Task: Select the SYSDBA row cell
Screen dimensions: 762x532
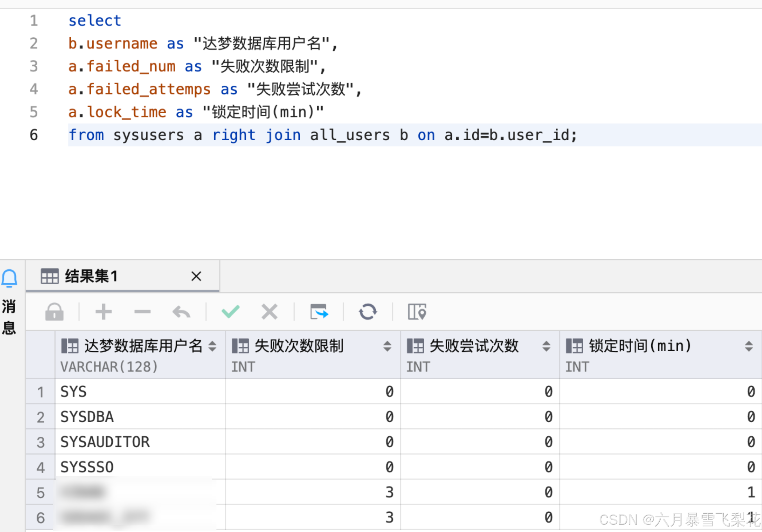Action: pos(87,417)
